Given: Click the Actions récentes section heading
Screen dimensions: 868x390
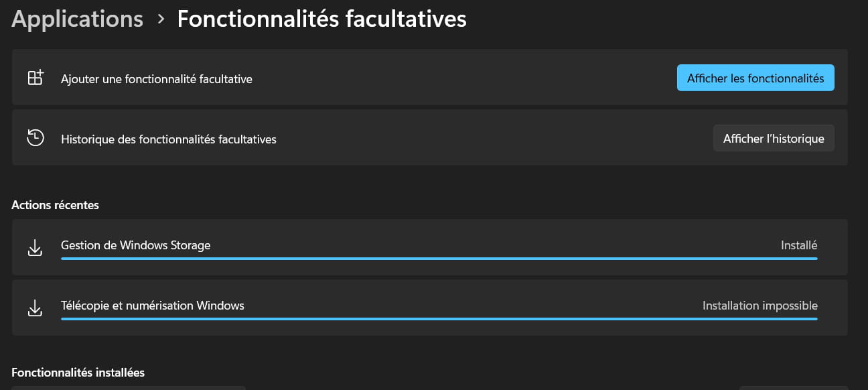Looking at the screenshot, I should [55, 205].
